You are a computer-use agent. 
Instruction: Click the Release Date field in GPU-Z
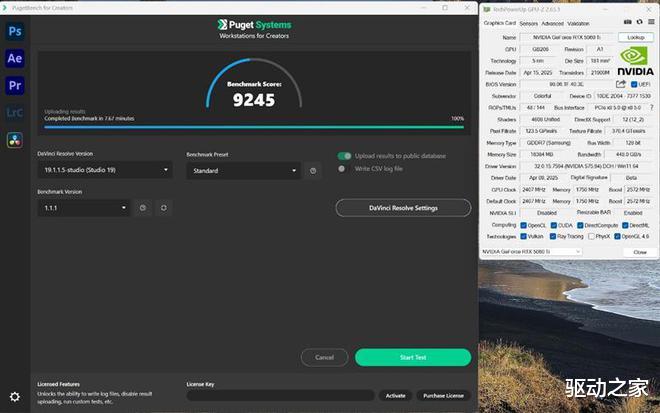[x=538, y=73]
